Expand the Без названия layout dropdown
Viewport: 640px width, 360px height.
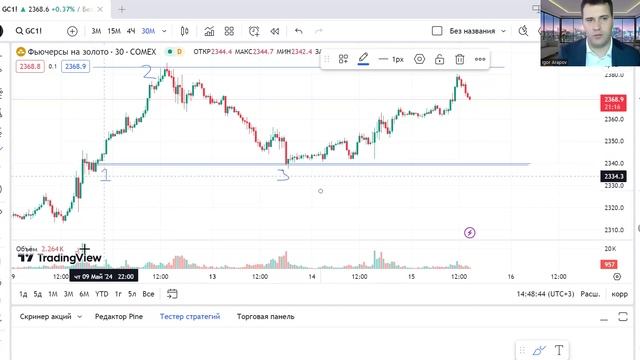503,31
